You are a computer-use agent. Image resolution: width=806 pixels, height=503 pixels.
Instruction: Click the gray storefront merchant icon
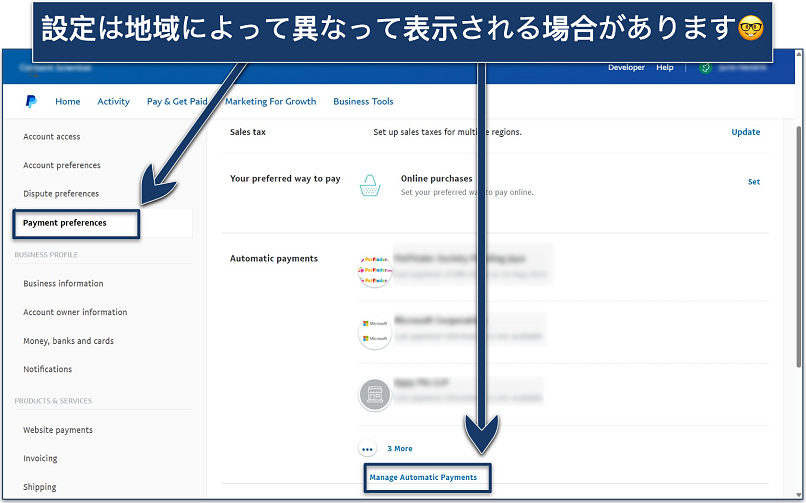(373, 394)
